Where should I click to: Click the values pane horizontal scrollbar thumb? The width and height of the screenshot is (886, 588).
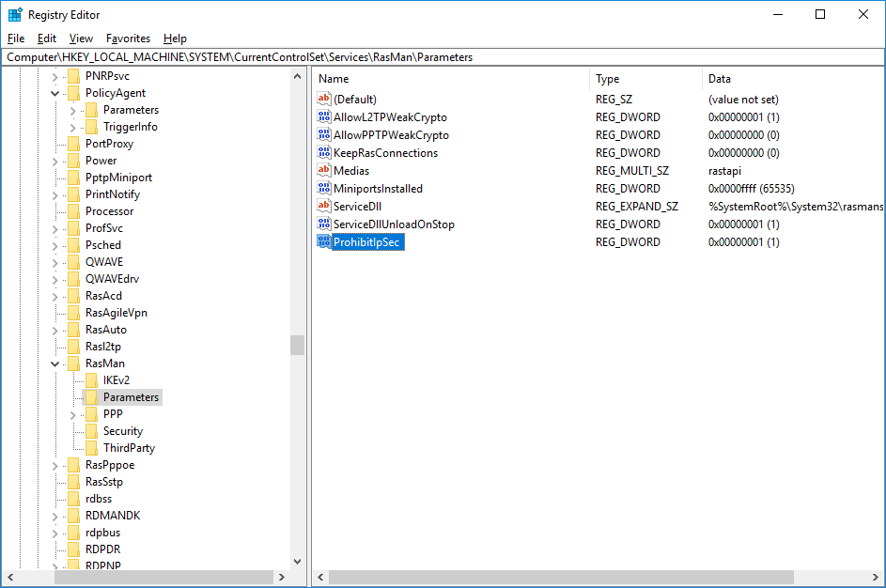click(561, 578)
